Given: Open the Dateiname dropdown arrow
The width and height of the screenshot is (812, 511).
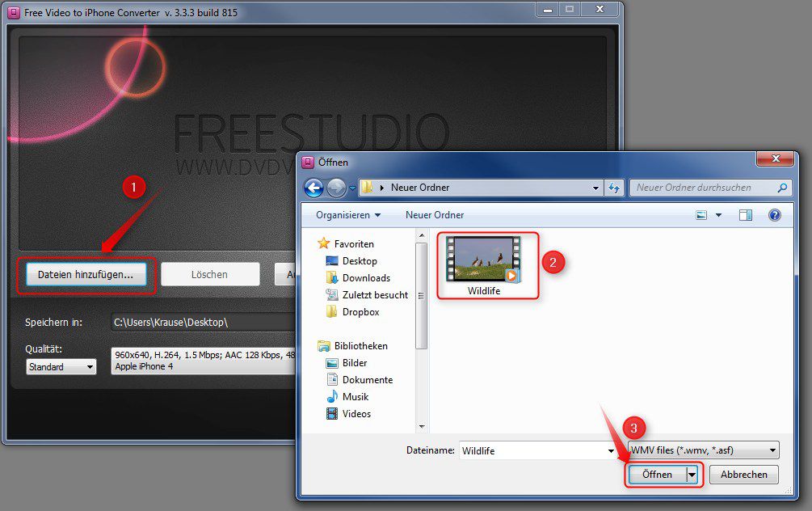Looking at the screenshot, I should [x=611, y=450].
